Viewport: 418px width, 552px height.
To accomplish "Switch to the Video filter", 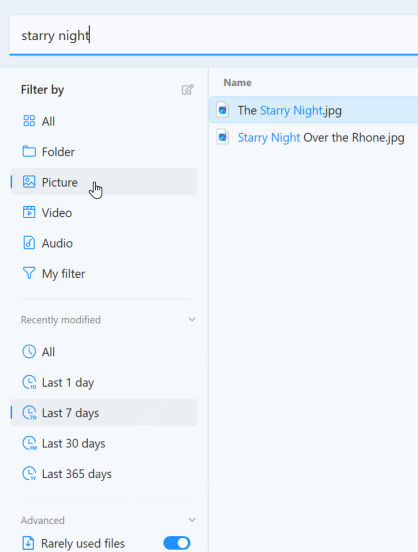I will coord(104,213).
